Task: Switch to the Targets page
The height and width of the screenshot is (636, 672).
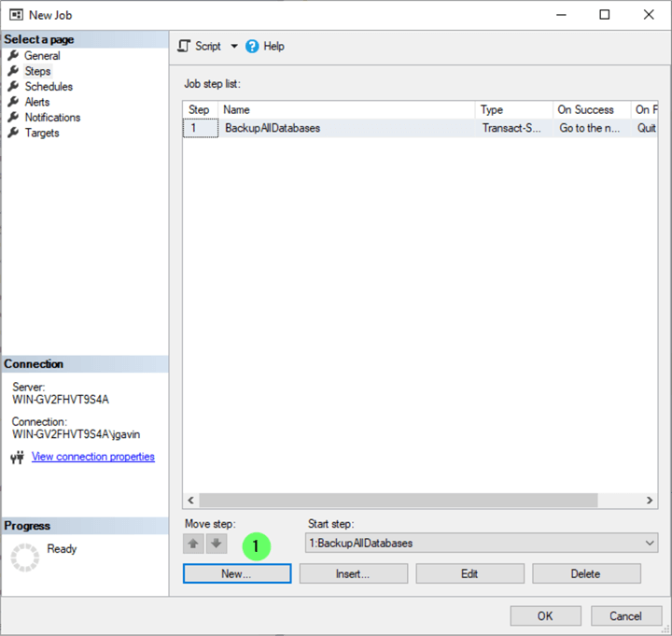Action: (x=42, y=133)
